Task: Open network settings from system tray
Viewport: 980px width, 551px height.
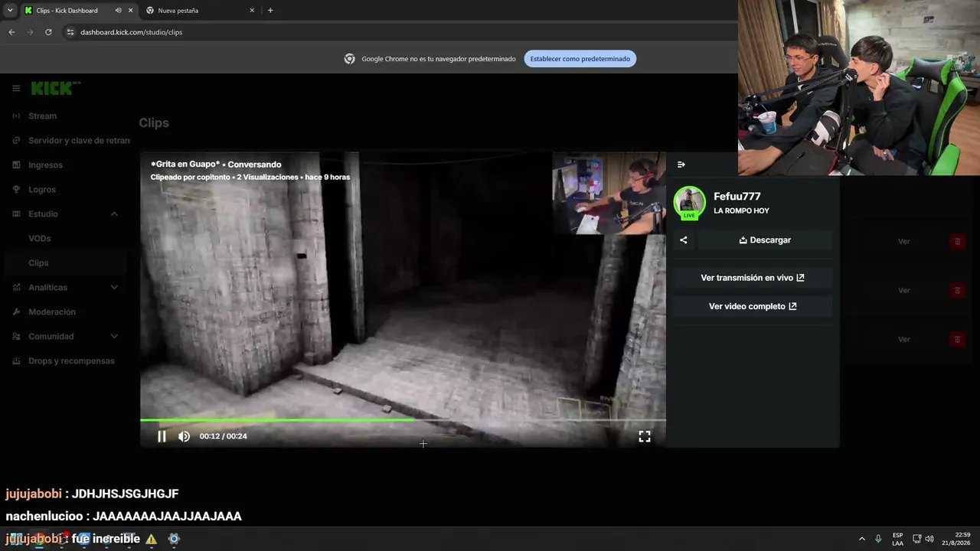Action: 916,539
